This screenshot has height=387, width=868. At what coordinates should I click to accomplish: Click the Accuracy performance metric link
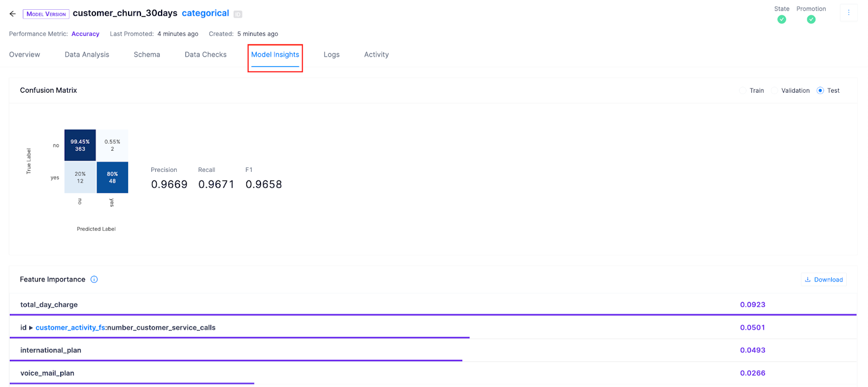tap(85, 34)
